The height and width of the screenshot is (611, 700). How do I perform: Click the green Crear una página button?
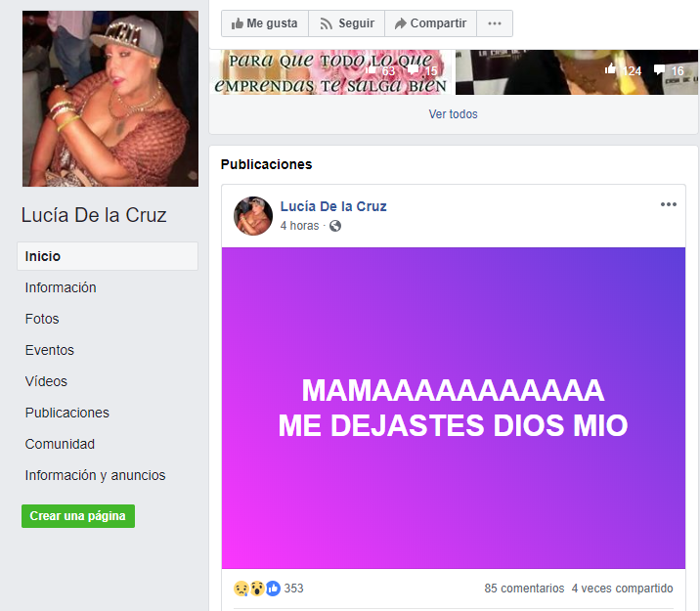pos(78,516)
